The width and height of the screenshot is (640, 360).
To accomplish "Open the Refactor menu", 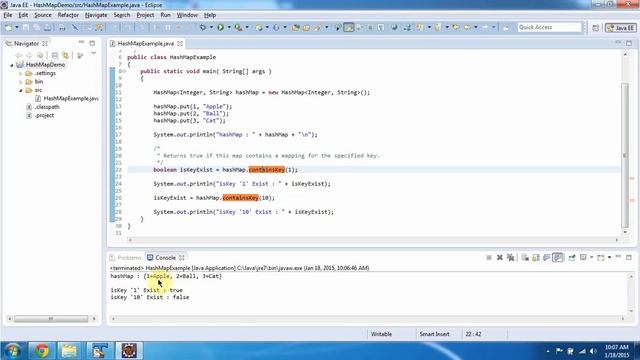I will [x=68, y=15].
